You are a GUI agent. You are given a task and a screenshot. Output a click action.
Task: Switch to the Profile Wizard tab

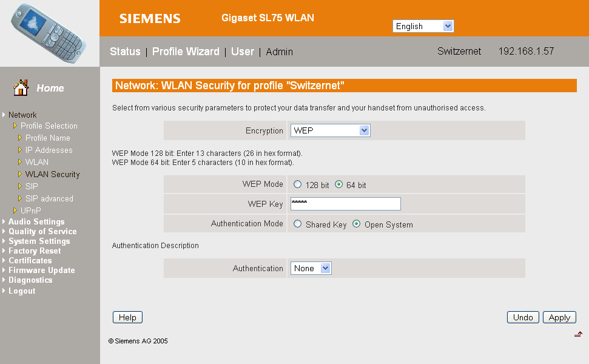click(186, 52)
